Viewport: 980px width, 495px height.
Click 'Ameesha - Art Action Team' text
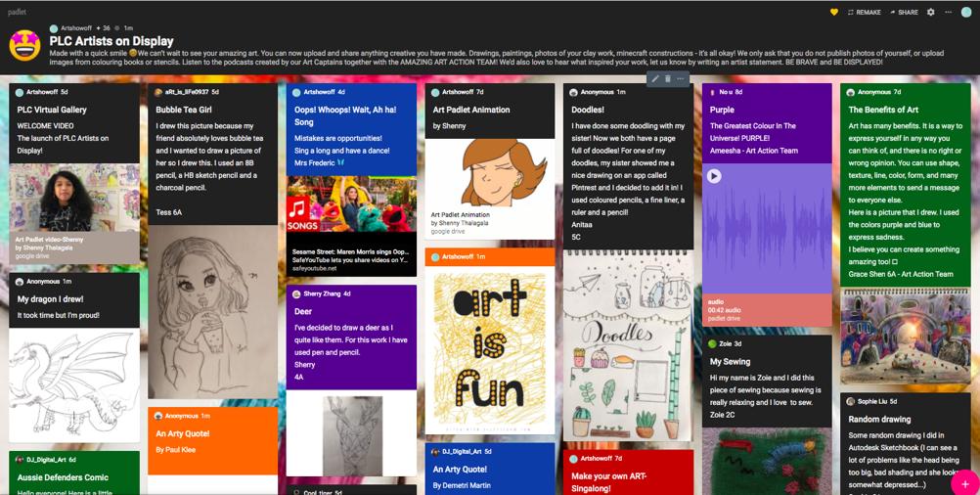[x=754, y=151]
